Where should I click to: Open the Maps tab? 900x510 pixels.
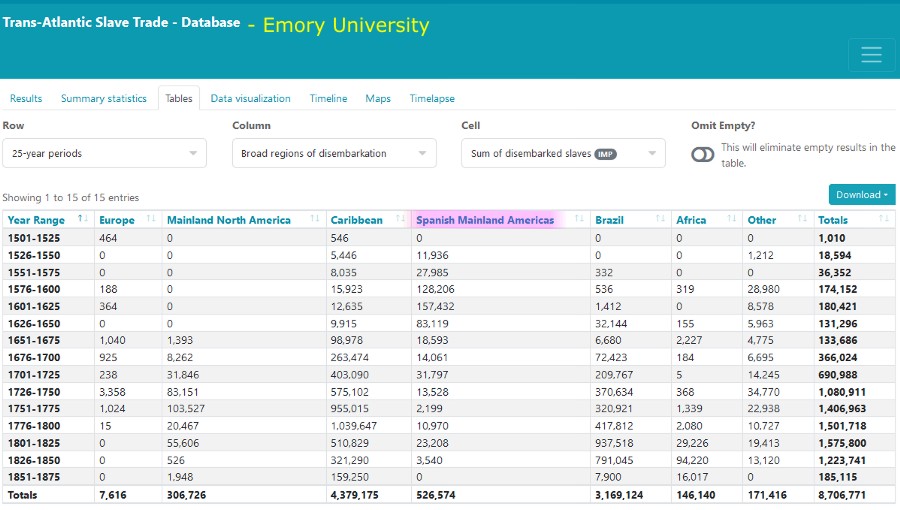pyautogui.click(x=378, y=98)
